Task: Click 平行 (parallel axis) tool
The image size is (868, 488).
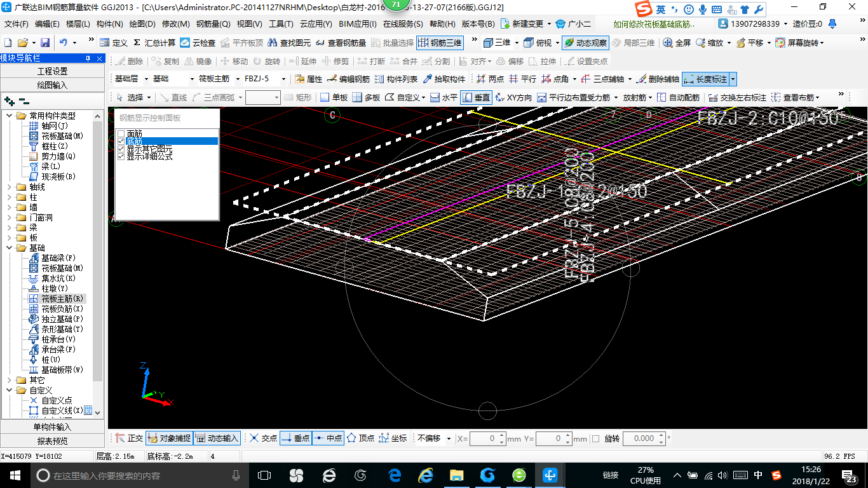Action: click(522, 79)
